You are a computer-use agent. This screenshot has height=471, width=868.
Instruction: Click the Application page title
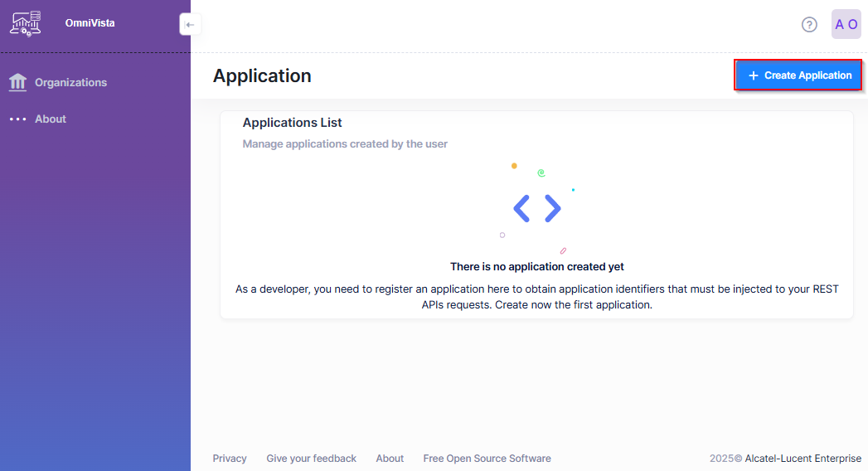tap(262, 75)
